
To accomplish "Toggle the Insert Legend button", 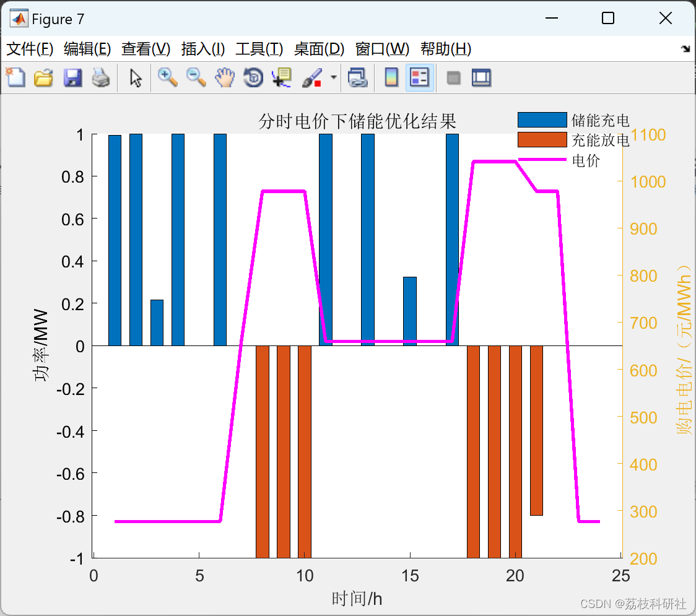I will tap(419, 77).
